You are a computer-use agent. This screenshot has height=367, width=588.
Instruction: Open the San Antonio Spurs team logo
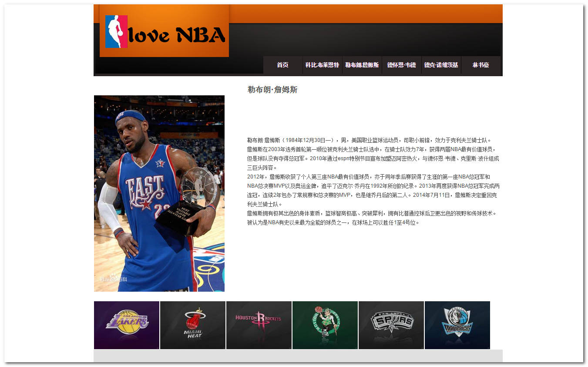pyautogui.click(x=391, y=325)
